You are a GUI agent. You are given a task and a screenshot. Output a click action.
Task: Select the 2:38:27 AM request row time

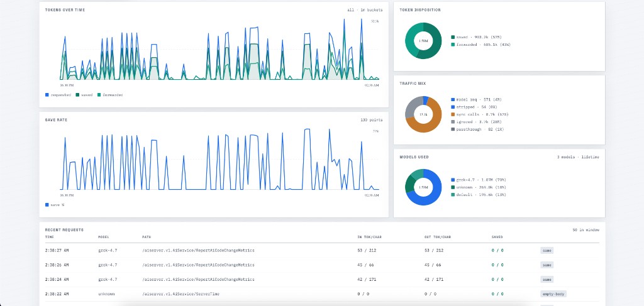coord(57,250)
